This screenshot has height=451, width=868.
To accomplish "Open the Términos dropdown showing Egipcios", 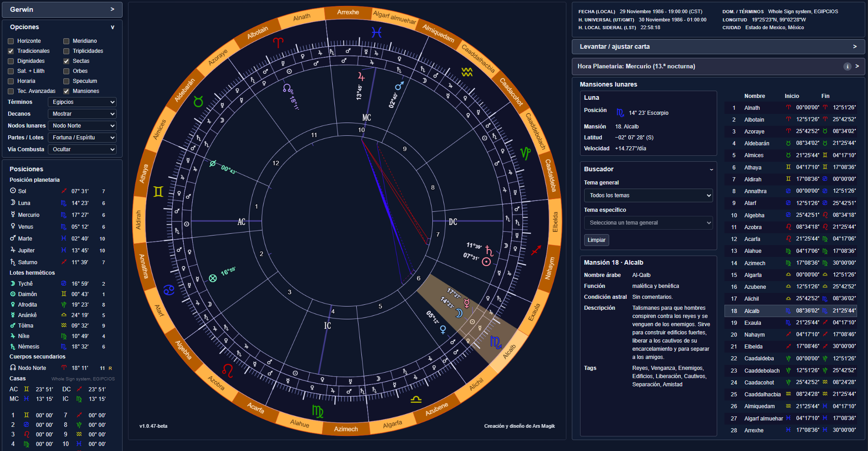I will [x=82, y=102].
